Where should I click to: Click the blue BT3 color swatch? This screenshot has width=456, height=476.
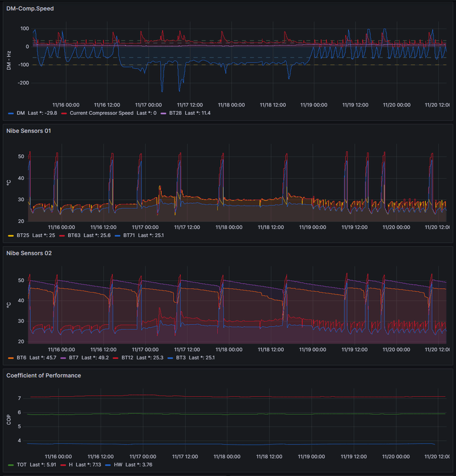(x=170, y=358)
